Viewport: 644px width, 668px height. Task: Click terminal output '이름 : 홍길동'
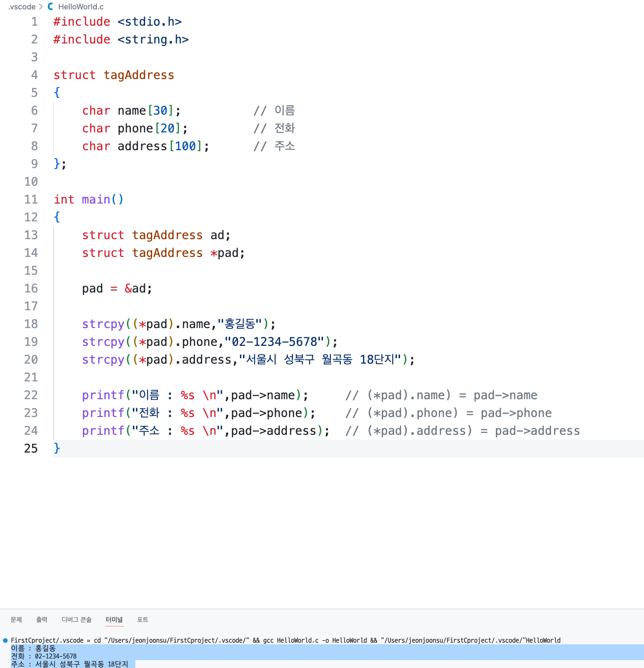tap(34, 648)
